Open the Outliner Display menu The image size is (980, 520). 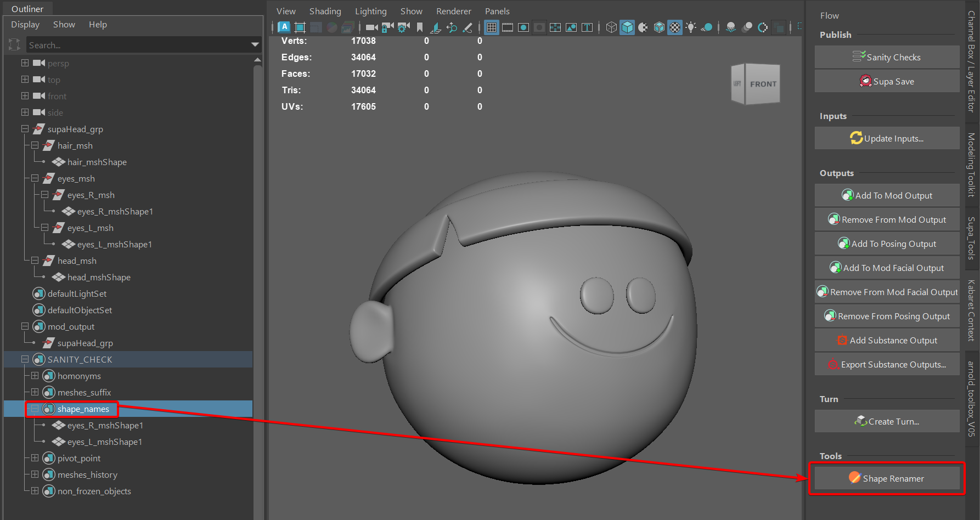tap(25, 25)
